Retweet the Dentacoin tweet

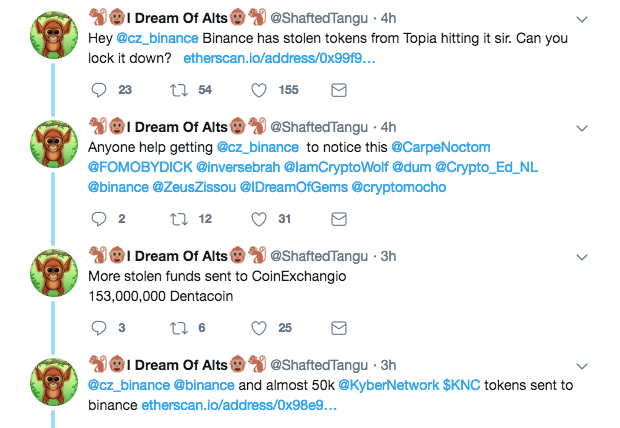click(179, 327)
